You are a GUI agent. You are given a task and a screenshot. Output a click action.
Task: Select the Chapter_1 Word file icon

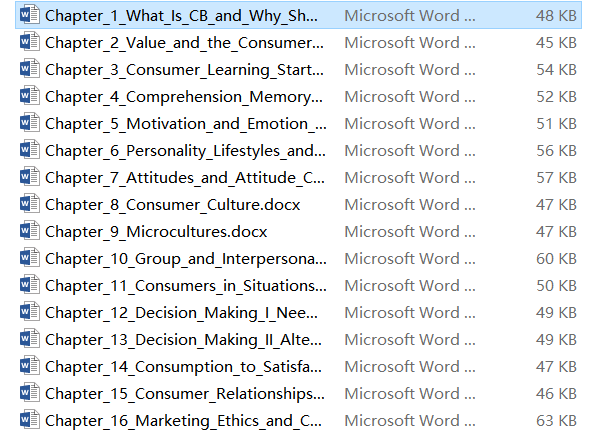(29, 15)
